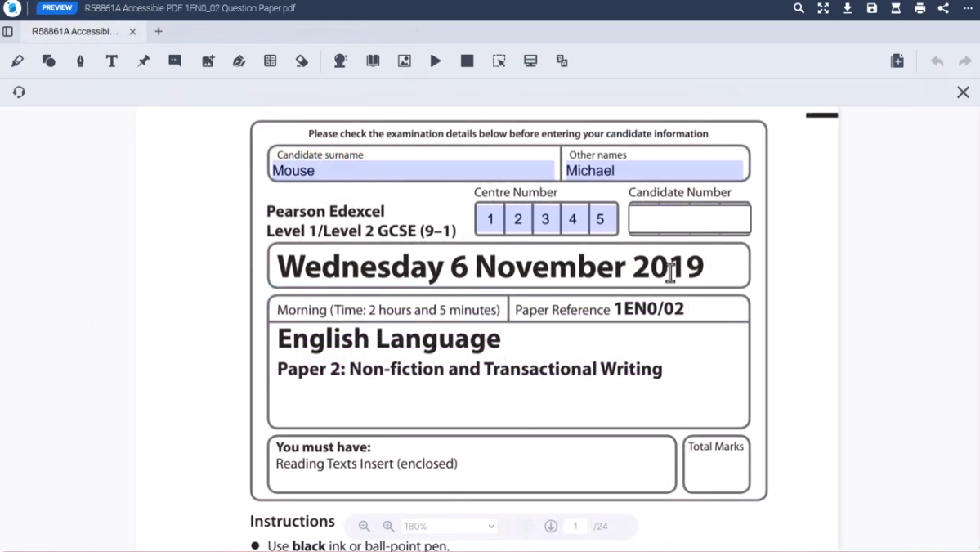Viewport: 980px width, 552px height.
Task: Edit the Candidate surname field
Action: coord(413,171)
